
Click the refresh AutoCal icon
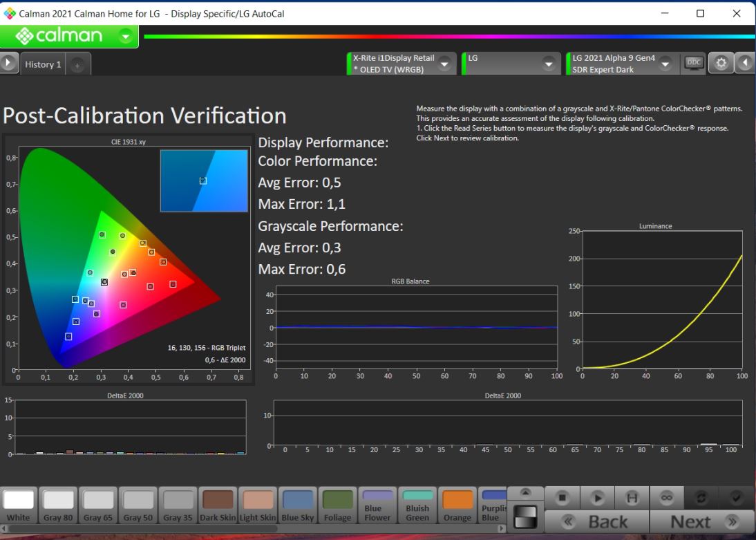point(701,498)
